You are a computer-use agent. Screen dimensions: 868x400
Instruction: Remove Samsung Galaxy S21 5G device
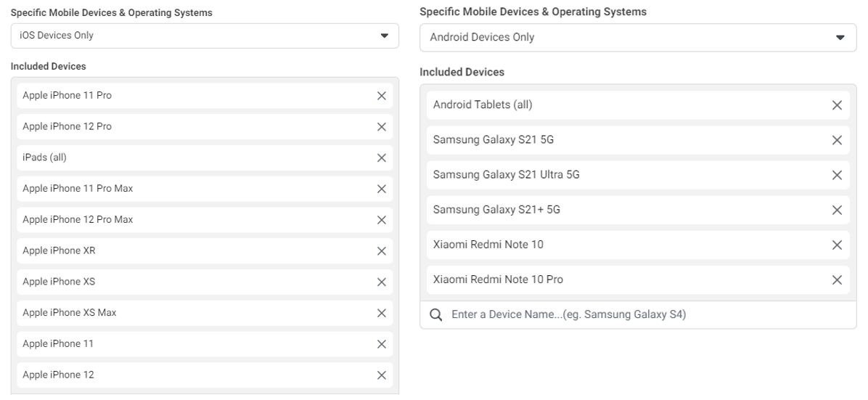point(837,140)
